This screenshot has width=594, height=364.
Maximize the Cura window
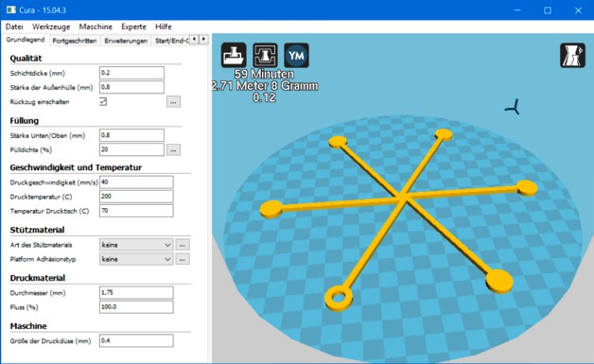click(x=548, y=10)
